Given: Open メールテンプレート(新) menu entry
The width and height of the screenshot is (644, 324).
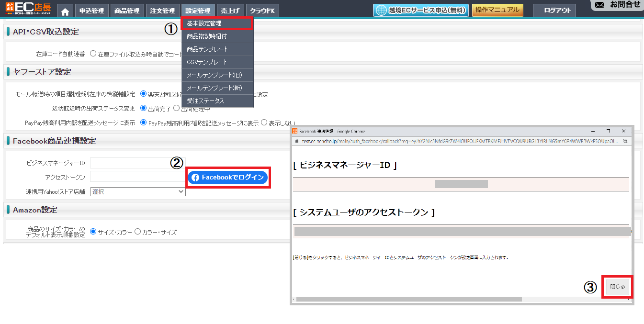Looking at the screenshot, I should tap(217, 88).
